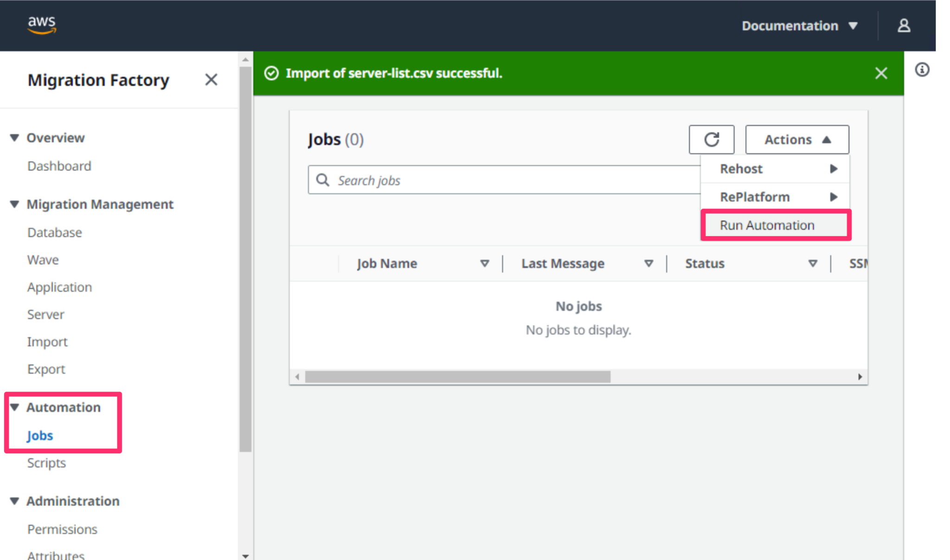Collapse the Automation section

[x=13, y=407]
